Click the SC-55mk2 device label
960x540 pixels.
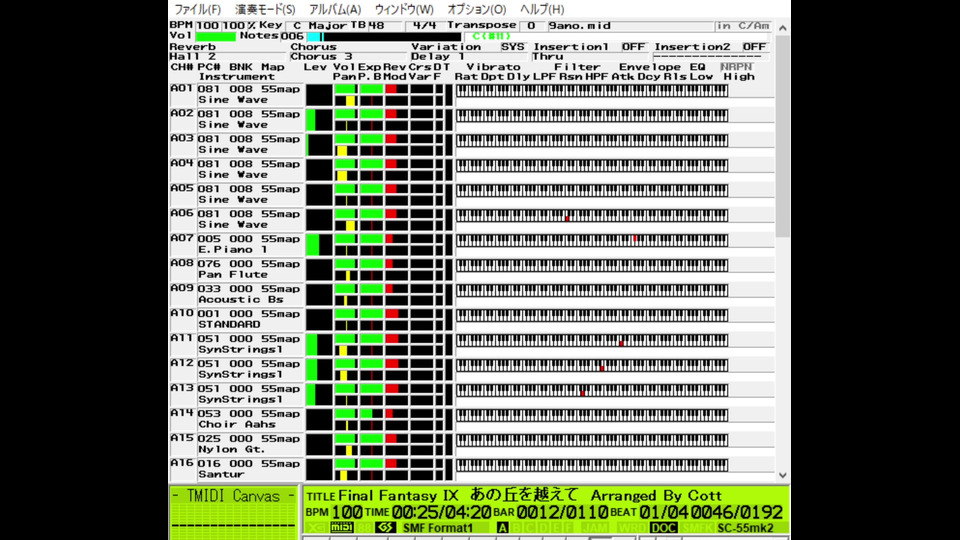pos(745,528)
